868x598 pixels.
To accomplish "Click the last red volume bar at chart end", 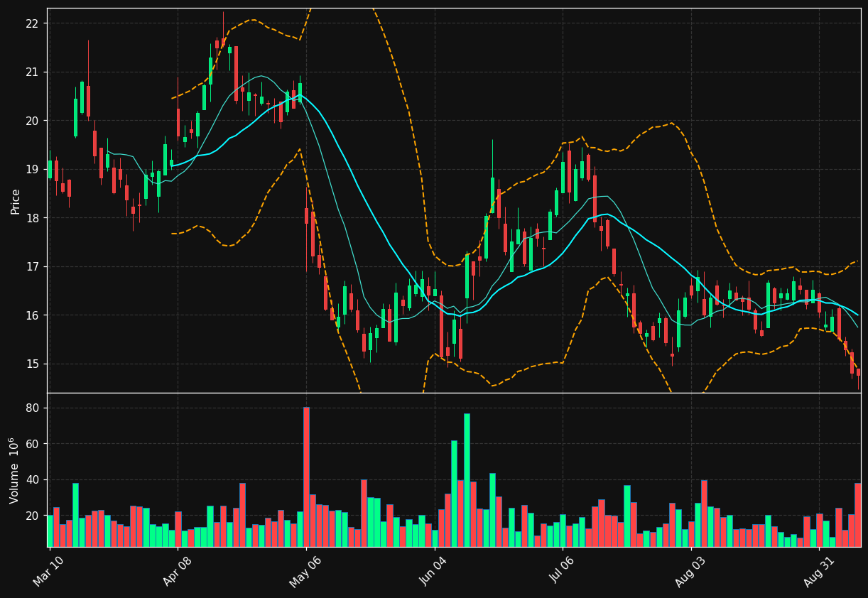I will coord(857,515).
